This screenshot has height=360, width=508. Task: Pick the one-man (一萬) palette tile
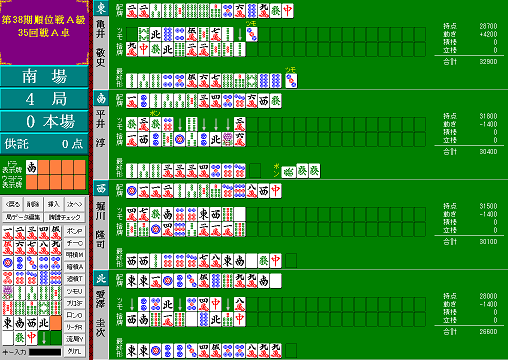pos(8,233)
